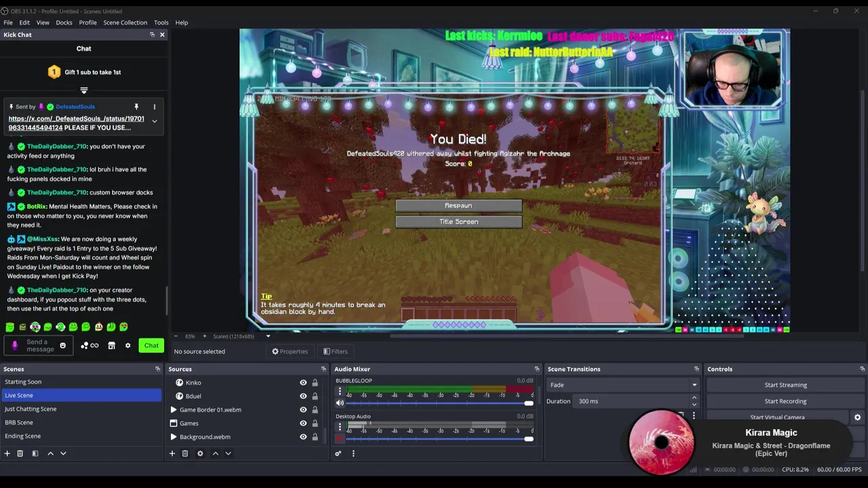Remove the selected scene
The image size is (868, 488).
coord(20,453)
